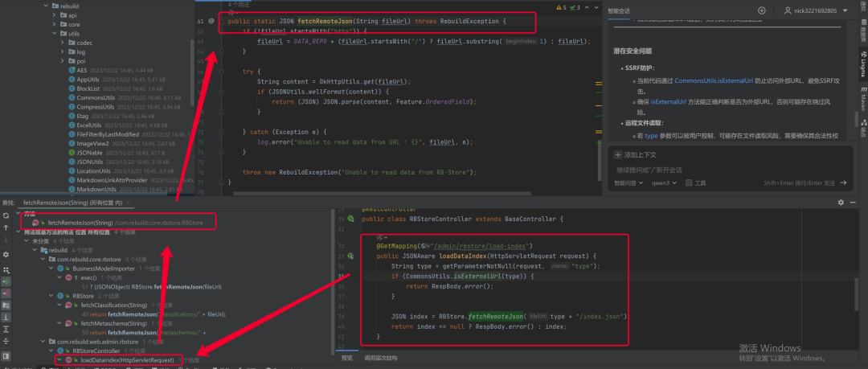Select the 智能会话 tab
The image size is (868, 369).
pyautogui.click(x=618, y=10)
